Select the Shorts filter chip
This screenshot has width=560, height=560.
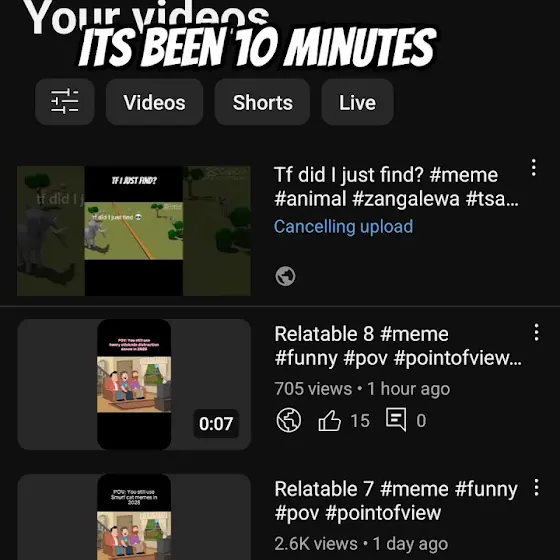pyautogui.click(x=262, y=102)
